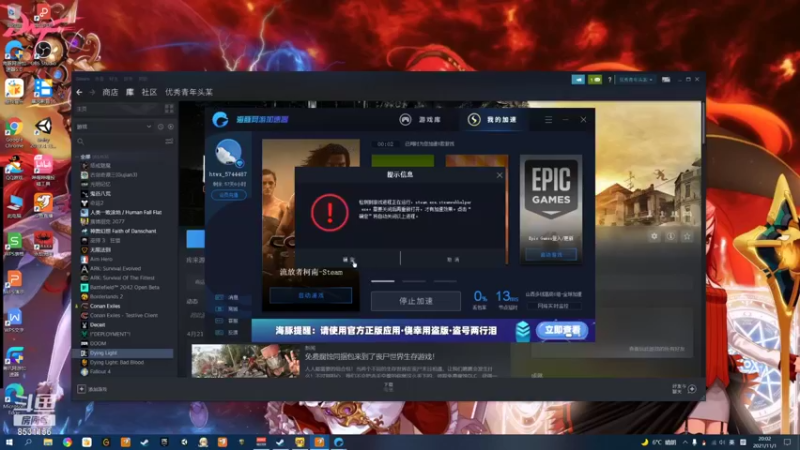Select Conan Exiles in library list
The image size is (800, 450).
pyautogui.click(x=105, y=306)
